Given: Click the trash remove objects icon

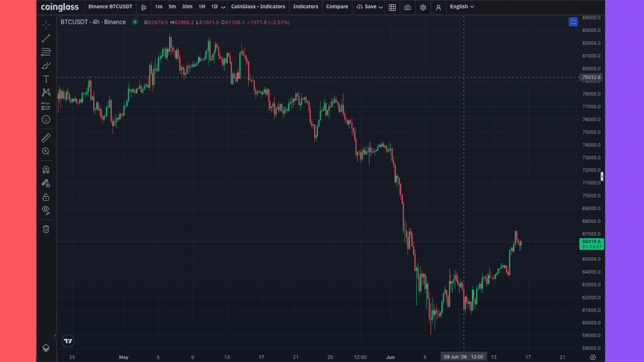Looking at the screenshot, I should [46, 229].
